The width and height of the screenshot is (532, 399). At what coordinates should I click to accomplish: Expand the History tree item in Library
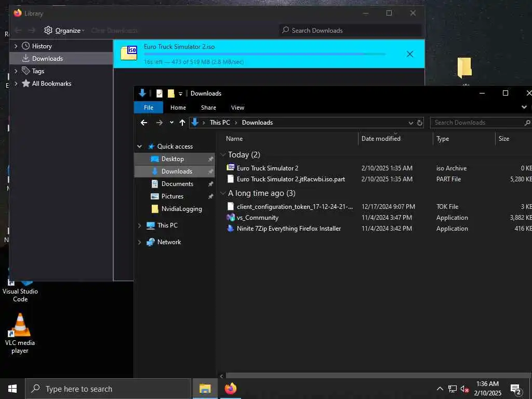point(16,46)
